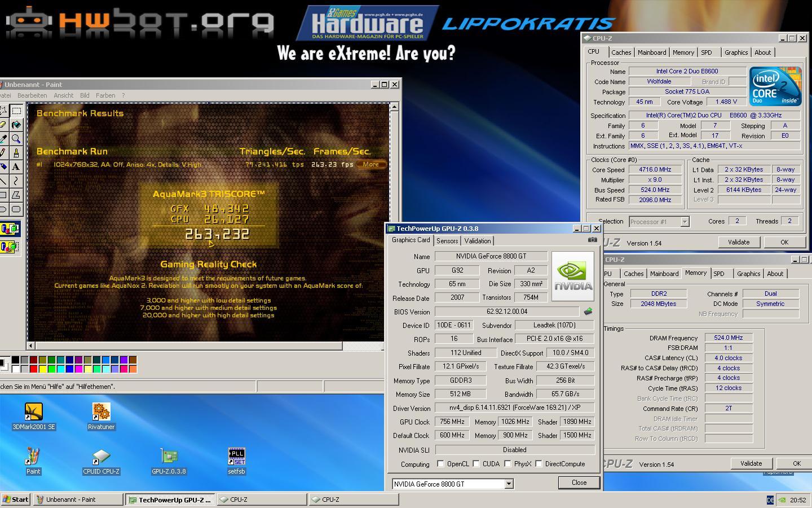Toggle the DirectCompute checkbox
Screen dimensions: 812x508
tap(539, 464)
